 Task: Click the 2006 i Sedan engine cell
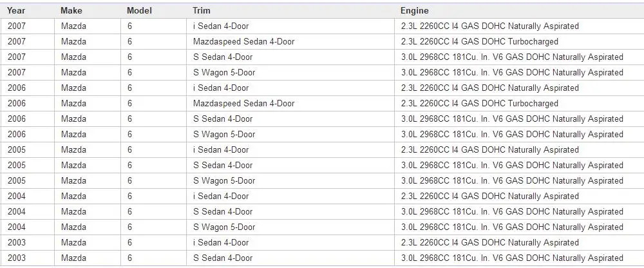[519, 88]
